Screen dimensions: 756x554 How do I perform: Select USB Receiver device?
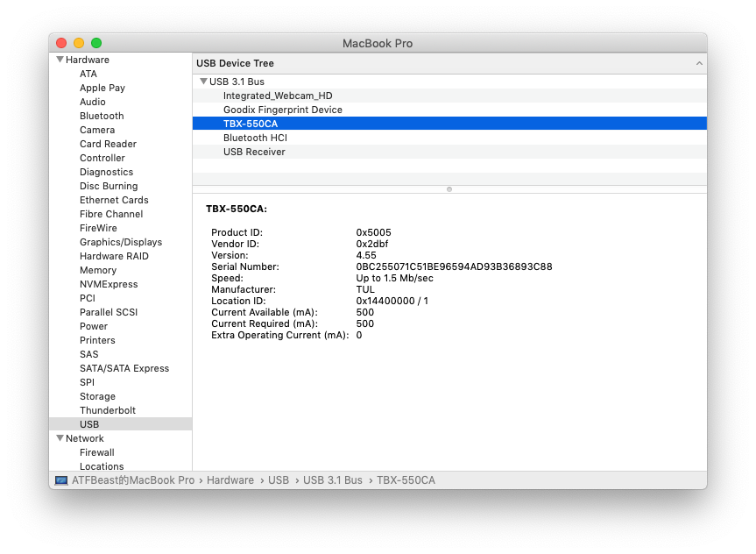[449, 152]
